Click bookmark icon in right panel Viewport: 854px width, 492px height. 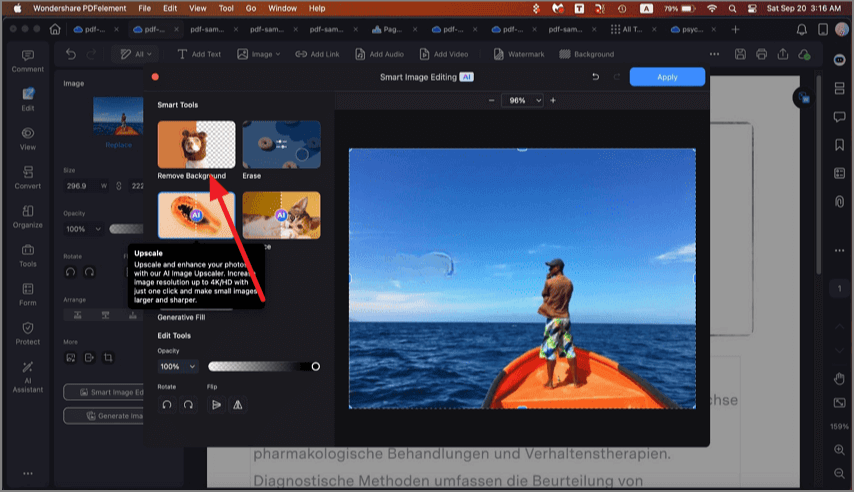839,144
